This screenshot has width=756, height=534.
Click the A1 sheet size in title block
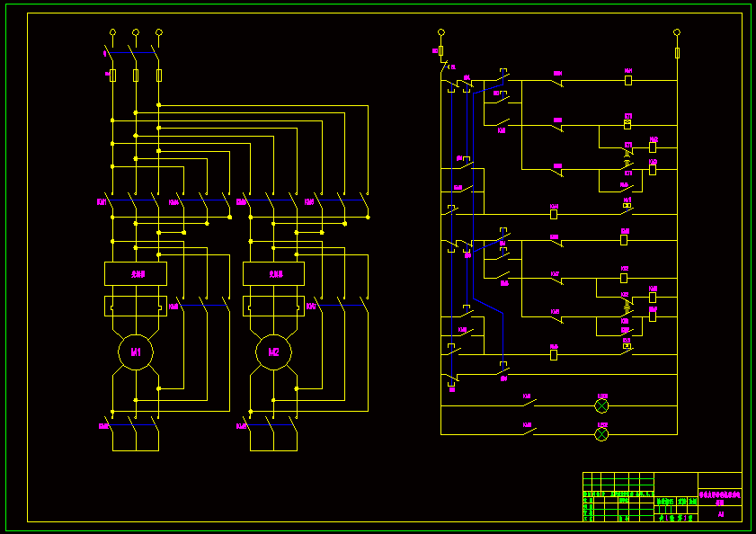click(x=721, y=514)
